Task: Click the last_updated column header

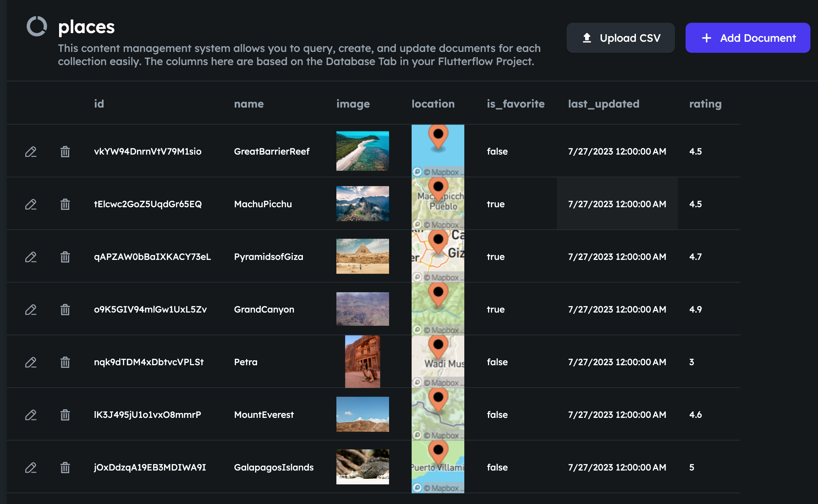Action: [604, 104]
